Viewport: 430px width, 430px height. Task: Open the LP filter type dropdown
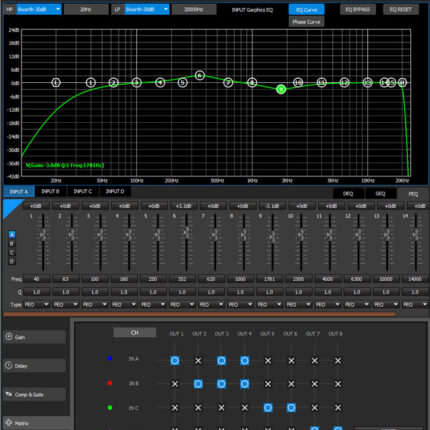(x=147, y=9)
